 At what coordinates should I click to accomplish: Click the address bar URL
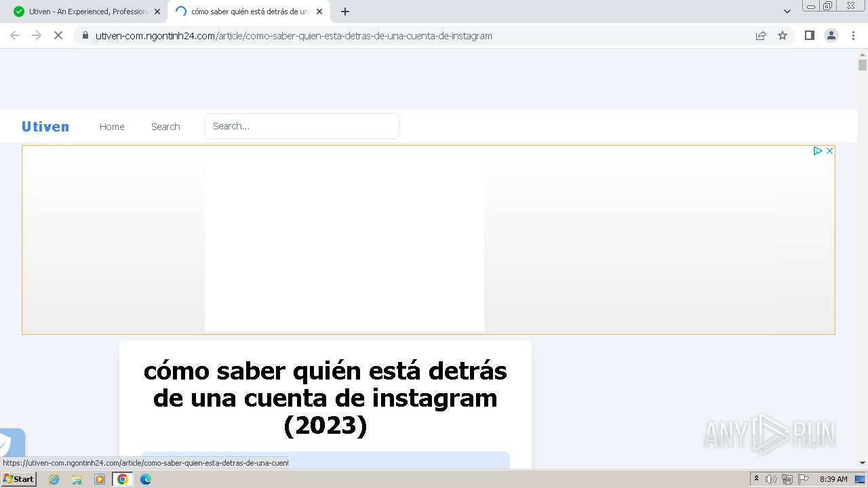click(x=294, y=36)
